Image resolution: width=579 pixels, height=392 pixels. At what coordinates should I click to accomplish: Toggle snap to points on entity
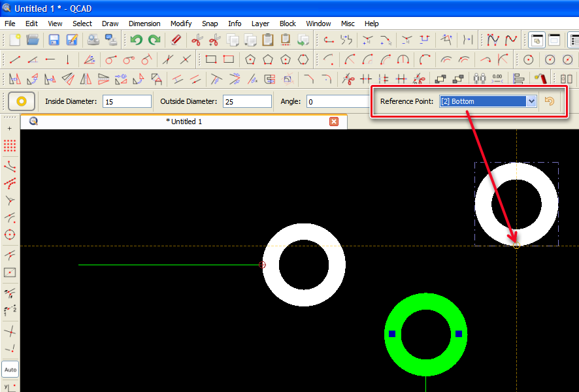point(10,183)
